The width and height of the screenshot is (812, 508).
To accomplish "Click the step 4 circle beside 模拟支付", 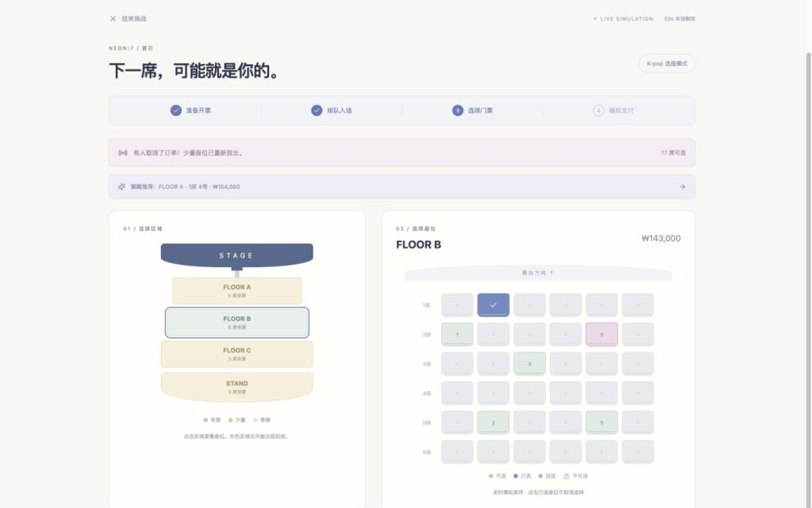I will coord(598,111).
